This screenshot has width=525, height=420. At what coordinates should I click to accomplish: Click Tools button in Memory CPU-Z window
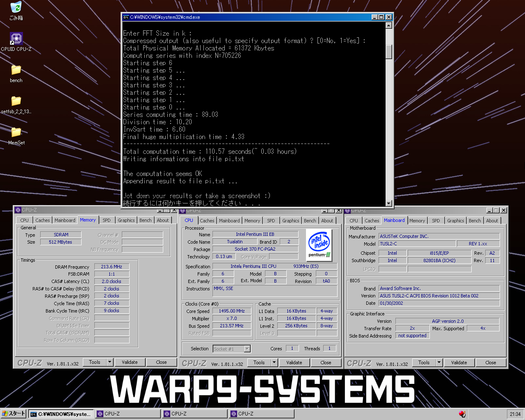95,362
